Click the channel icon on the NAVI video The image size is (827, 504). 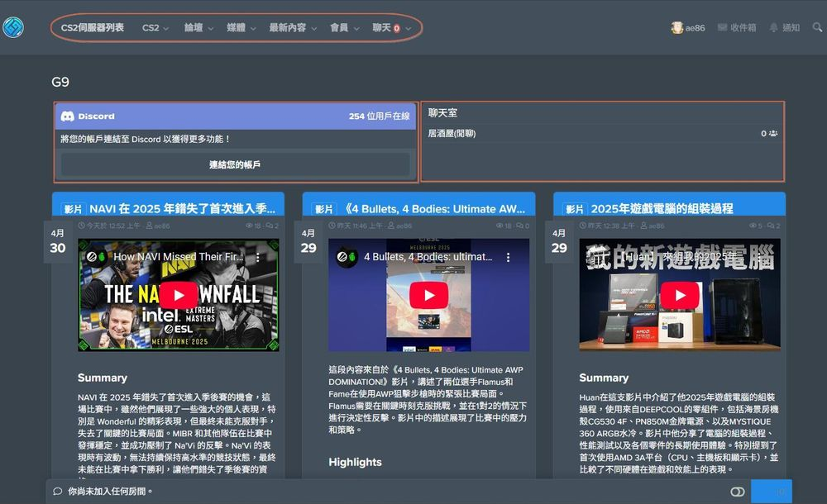coord(97,257)
